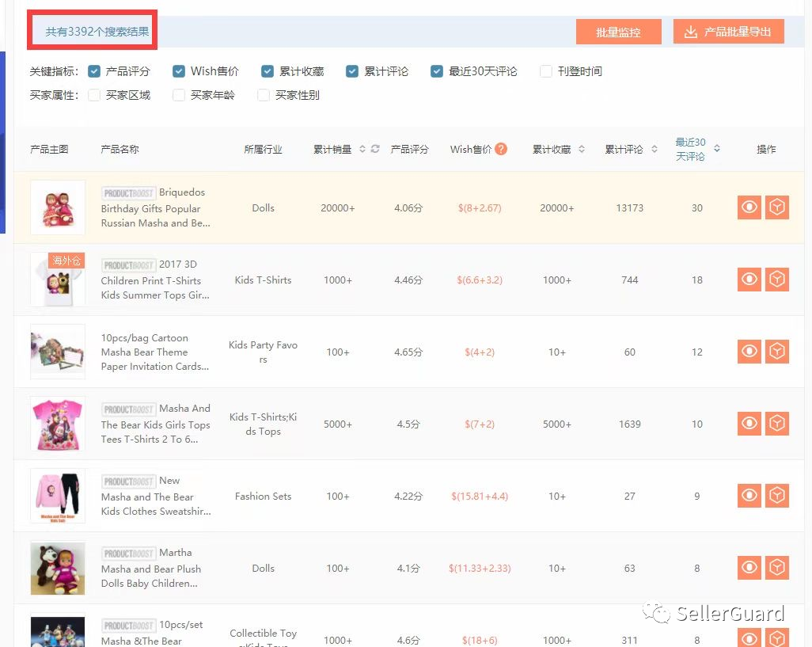Image resolution: width=812 pixels, height=647 pixels.
Task: Click pink Masha T-shirt thumbnail
Action: click(58, 424)
